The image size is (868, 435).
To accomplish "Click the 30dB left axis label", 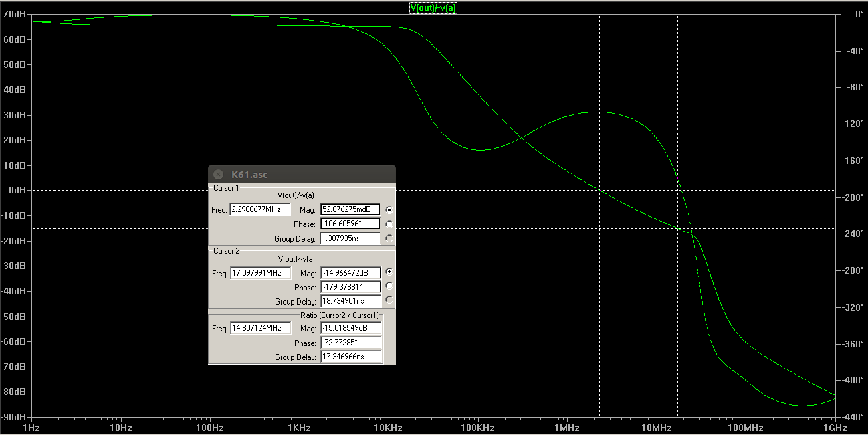I will point(13,114).
